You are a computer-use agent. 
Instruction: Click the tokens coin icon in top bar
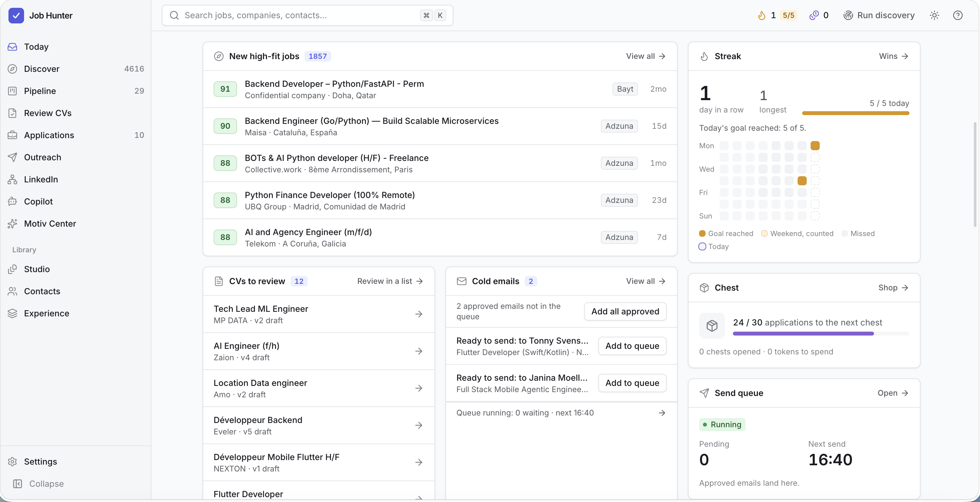click(814, 16)
